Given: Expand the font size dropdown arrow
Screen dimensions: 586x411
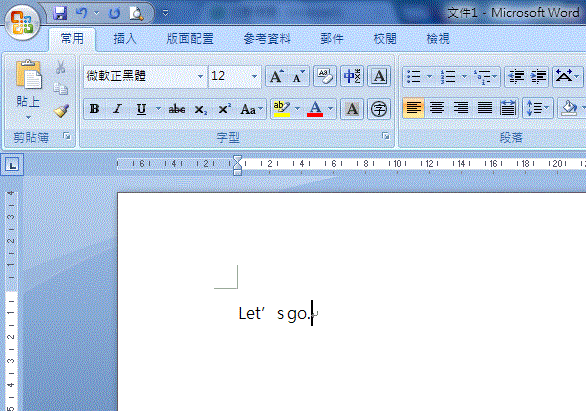Looking at the screenshot, I should pyautogui.click(x=255, y=76).
